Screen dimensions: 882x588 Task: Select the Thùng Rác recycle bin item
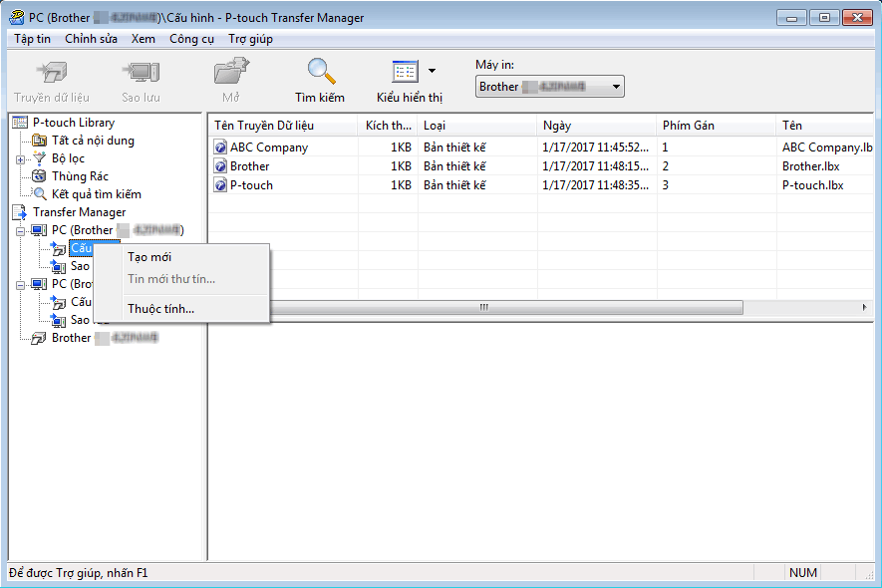80,176
